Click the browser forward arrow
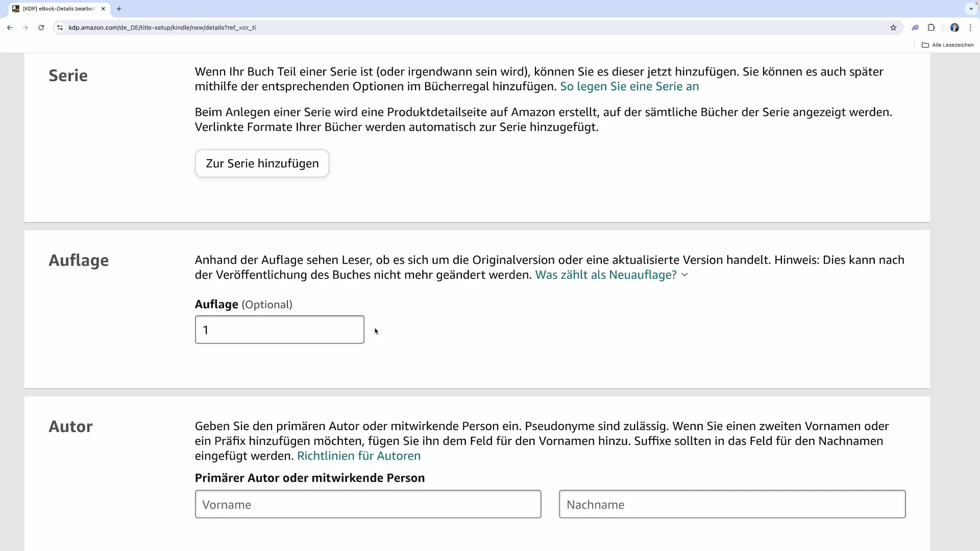Viewport: 980px width, 551px height. click(26, 28)
